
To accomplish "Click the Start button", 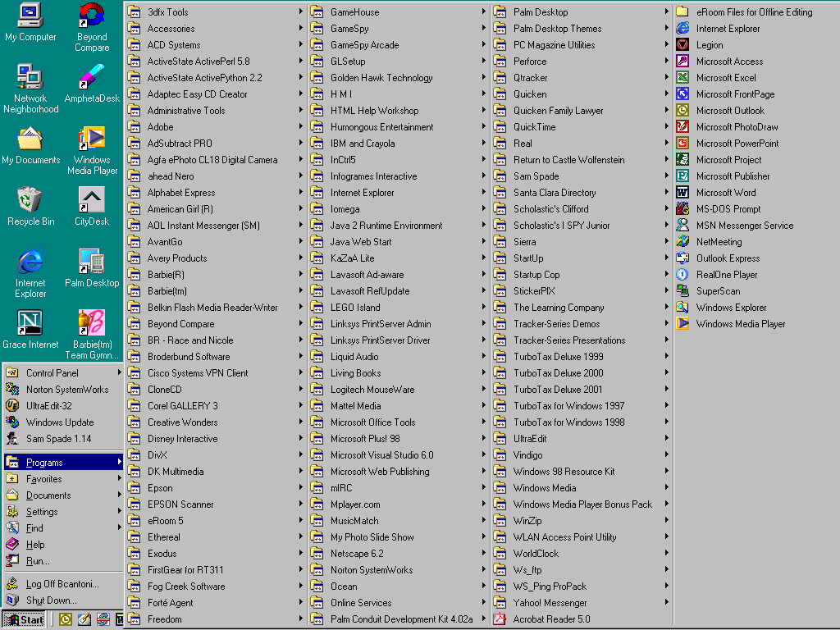I will click(24, 620).
